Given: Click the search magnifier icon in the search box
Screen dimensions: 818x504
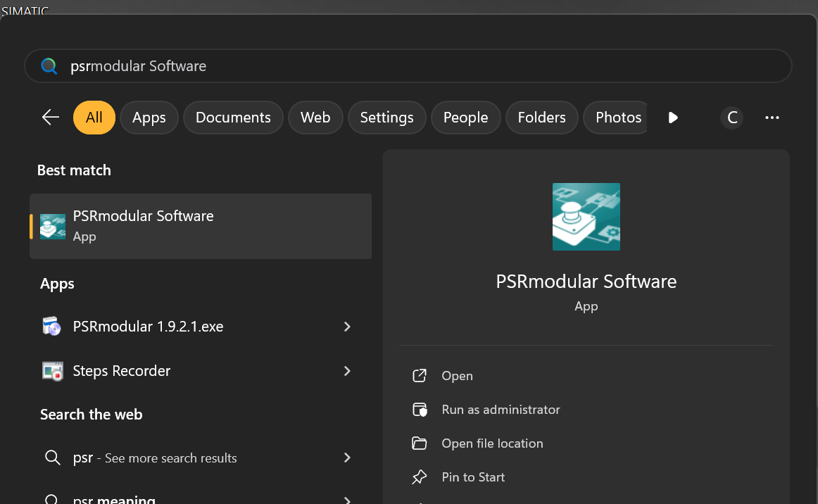Looking at the screenshot, I should 49,66.
